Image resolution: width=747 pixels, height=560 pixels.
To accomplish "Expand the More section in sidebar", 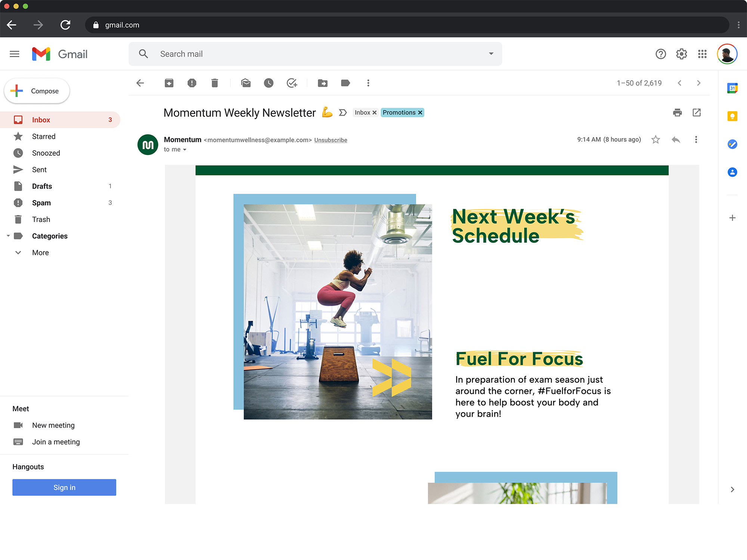I will pyautogui.click(x=40, y=253).
